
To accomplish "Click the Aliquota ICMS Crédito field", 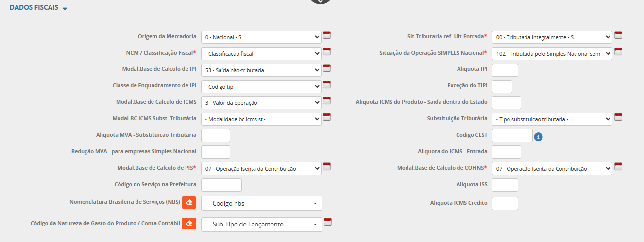I will (505, 203).
